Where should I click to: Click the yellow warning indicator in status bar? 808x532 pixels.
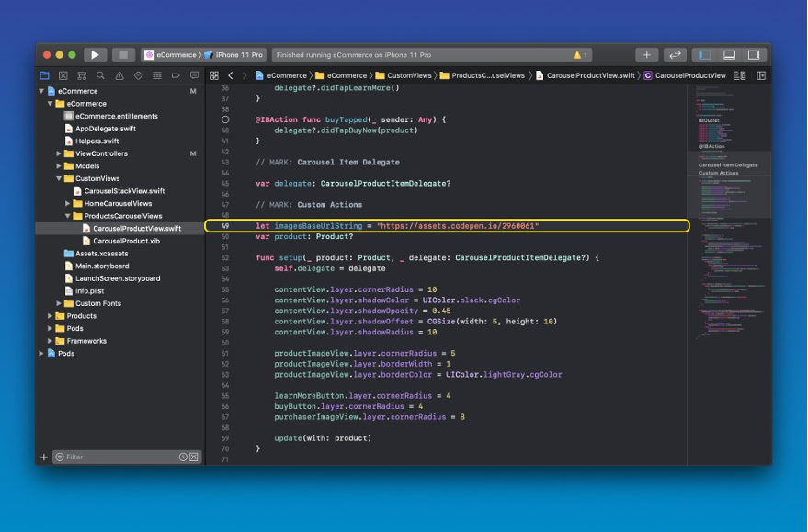pyautogui.click(x=580, y=55)
